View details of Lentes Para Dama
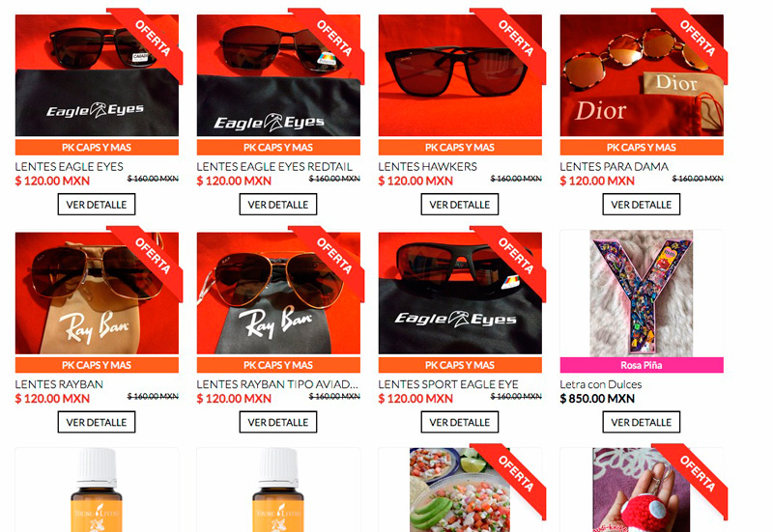 pyautogui.click(x=641, y=205)
